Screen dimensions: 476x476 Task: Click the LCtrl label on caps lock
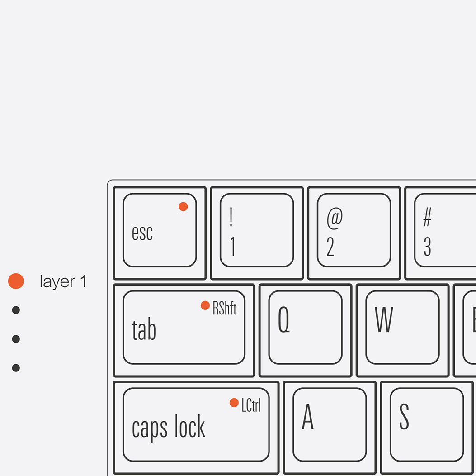point(251,405)
